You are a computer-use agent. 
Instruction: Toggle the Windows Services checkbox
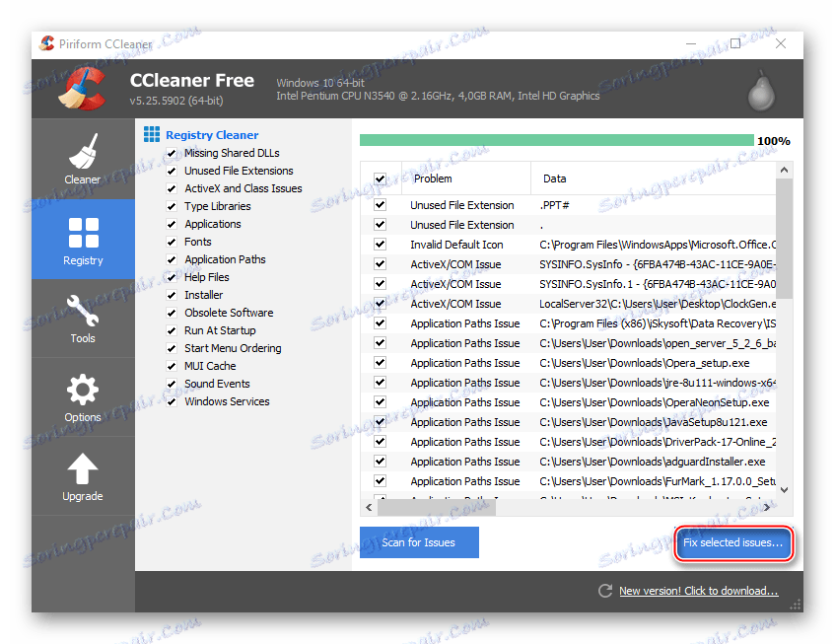pyautogui.click(x=172, y=401)
